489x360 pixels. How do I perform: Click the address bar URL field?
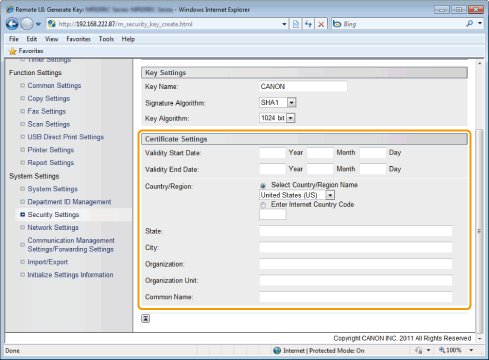click(x=168, y=24)
